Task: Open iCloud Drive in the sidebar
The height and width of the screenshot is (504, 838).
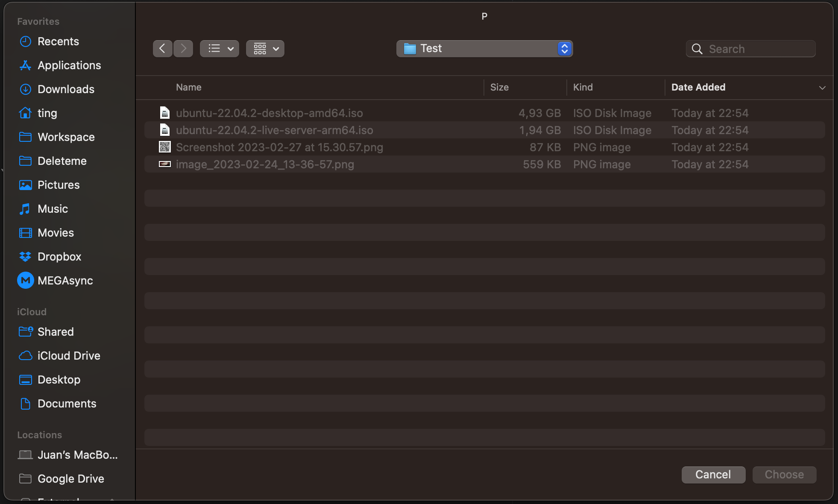Action: 69,356
